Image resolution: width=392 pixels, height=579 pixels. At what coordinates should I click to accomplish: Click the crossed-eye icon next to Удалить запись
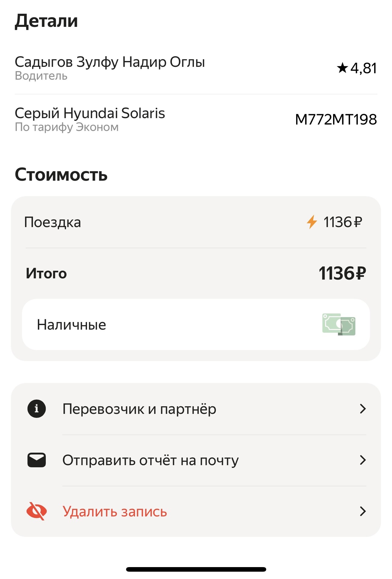[x=36, y=512]
